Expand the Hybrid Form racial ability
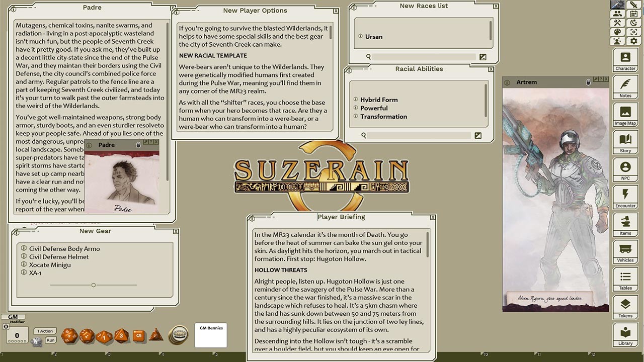This screenshot has height=362, width=644. pyautogui.click(x=356, y=99)
